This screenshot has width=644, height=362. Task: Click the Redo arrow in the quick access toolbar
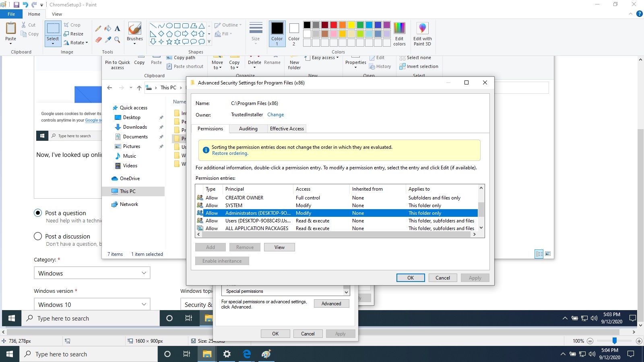click(x=34, y=5)
